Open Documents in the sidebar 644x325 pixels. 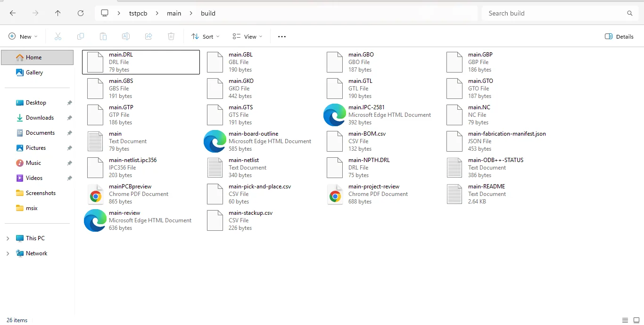[37, 133]
